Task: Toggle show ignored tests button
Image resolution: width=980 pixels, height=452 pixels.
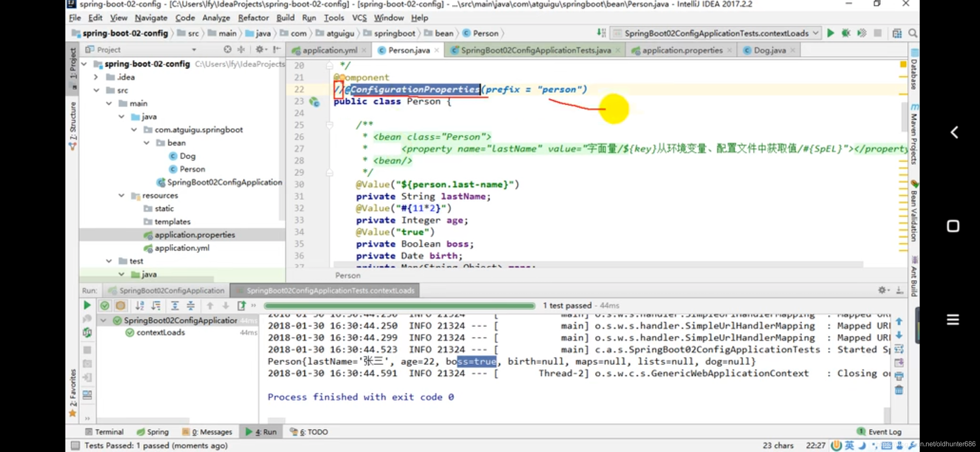Action: pyautogui.click(x=121, y=306)
